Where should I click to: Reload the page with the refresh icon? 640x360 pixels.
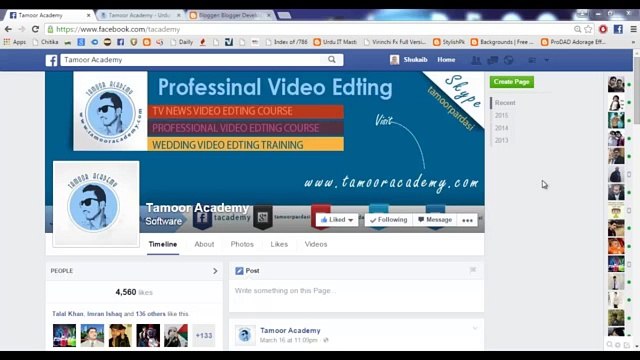pos(36,29)
